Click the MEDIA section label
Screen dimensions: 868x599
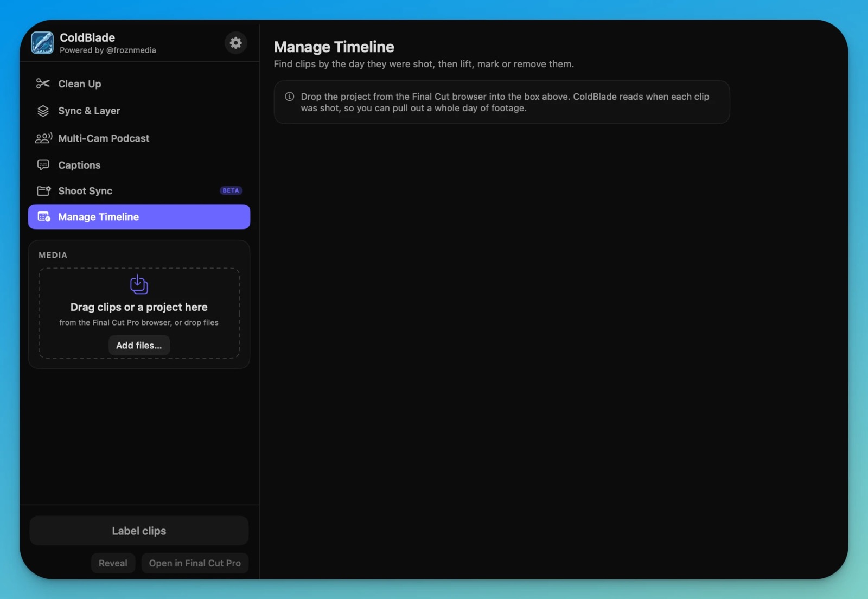tap(53, 255)
